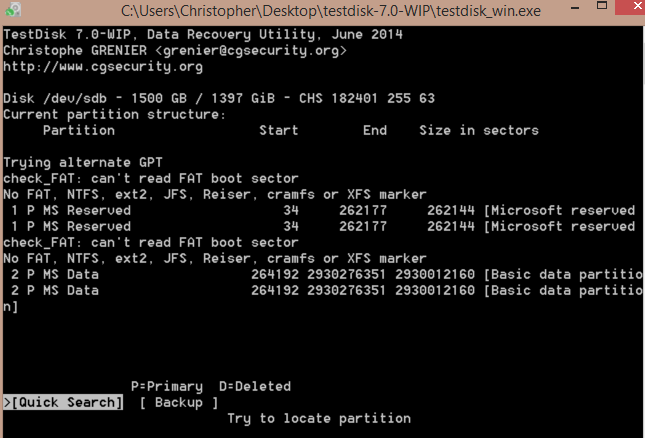
Task: Click the Current partition structure line
Action: pyautogui.click(x=115, y=114)
